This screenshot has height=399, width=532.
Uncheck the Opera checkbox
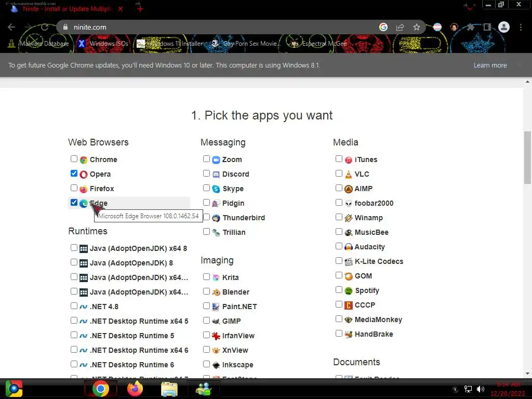74,174
